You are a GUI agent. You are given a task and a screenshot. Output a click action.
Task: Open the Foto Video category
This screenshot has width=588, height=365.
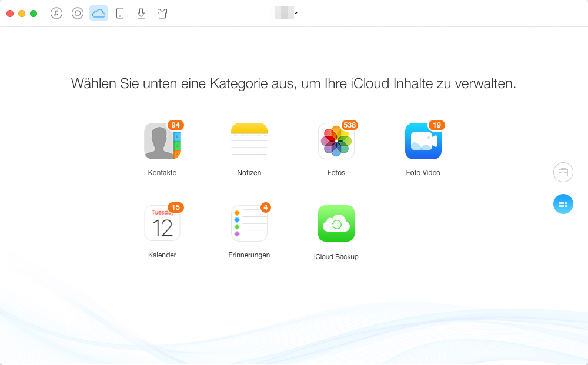pos(423,141)
